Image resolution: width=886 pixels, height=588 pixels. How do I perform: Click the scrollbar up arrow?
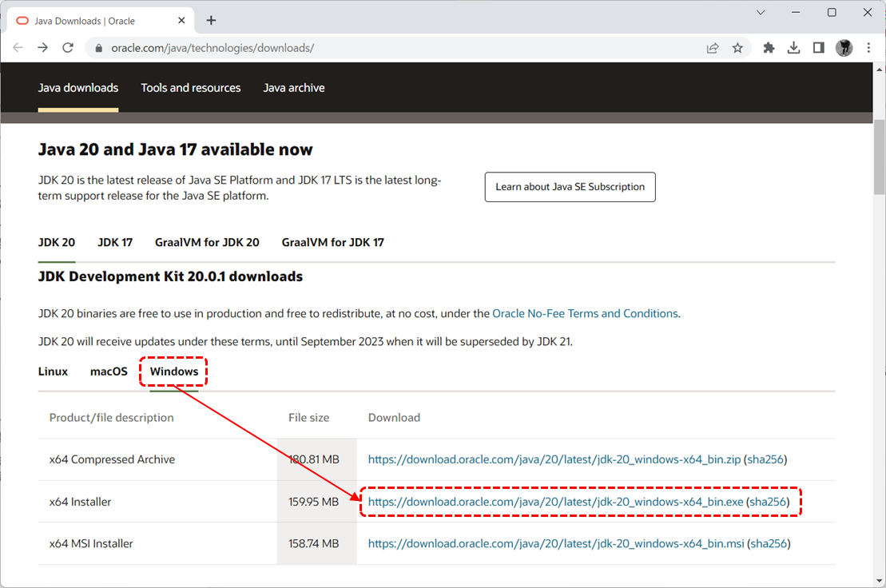pos(880,70)
